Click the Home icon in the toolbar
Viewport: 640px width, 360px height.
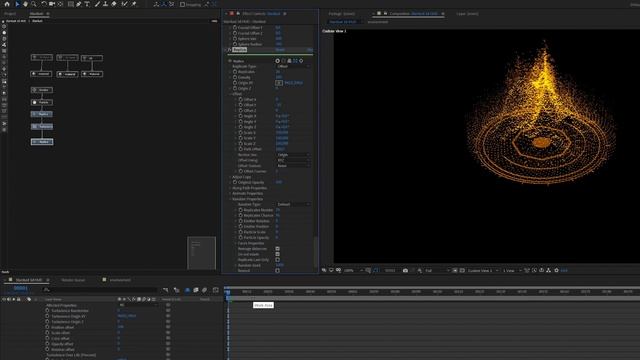(x=7, y=4)
